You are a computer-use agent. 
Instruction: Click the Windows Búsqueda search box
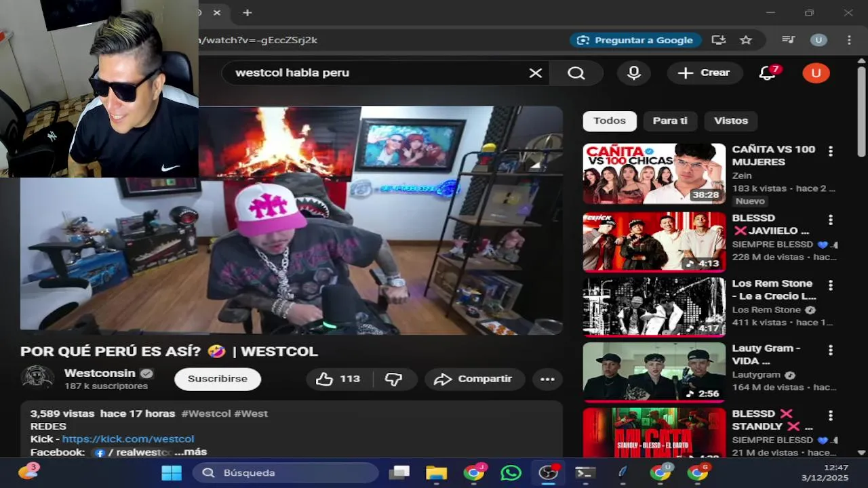point(285,473)
